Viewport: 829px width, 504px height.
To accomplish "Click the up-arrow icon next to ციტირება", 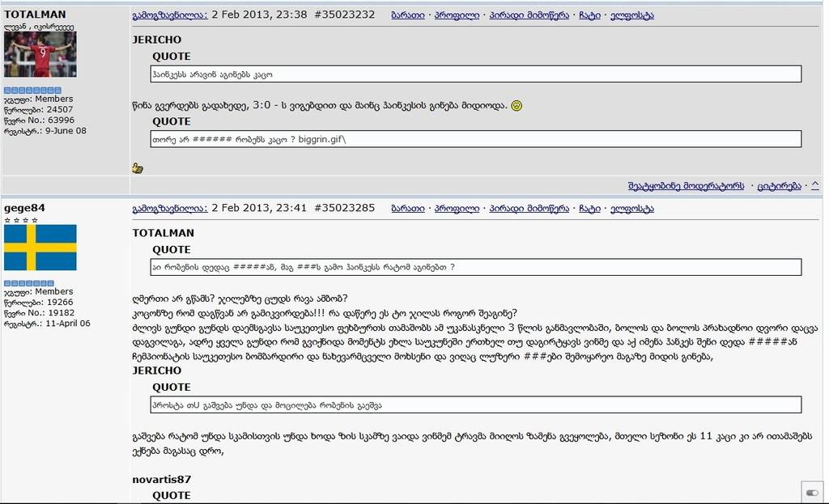I will click(815, 185).
